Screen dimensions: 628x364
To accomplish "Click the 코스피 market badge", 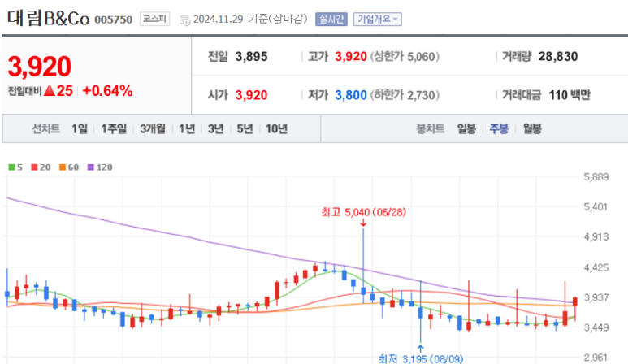I will [x=154, y=19].
